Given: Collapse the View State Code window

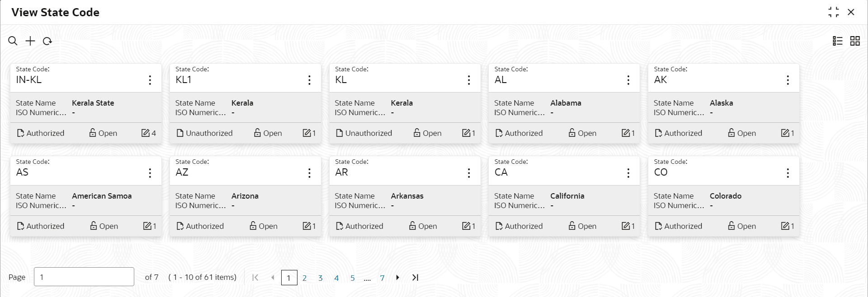Looking at the screenshot, I should (834, 12).
